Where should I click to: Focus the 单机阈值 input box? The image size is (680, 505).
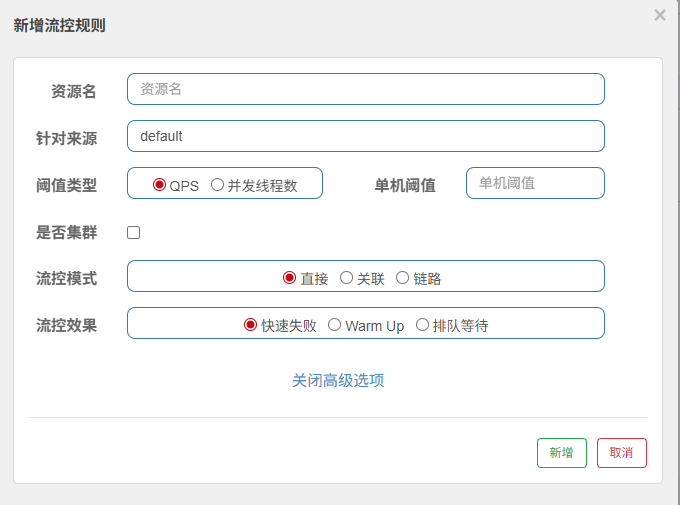pyautogui.click(x=535, y=183)
